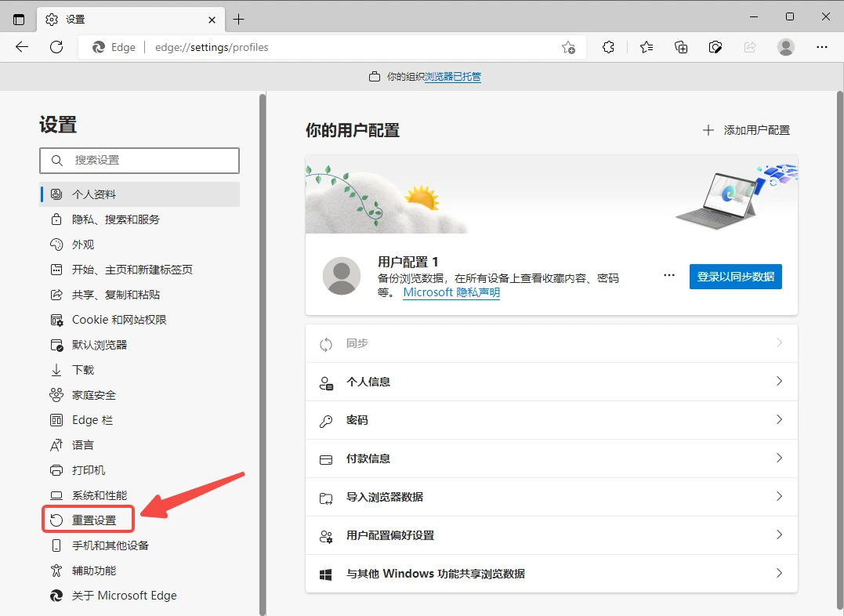Click 登录以同步数据 button
Viewport: 844px width, 616px height.
[735, 277]
